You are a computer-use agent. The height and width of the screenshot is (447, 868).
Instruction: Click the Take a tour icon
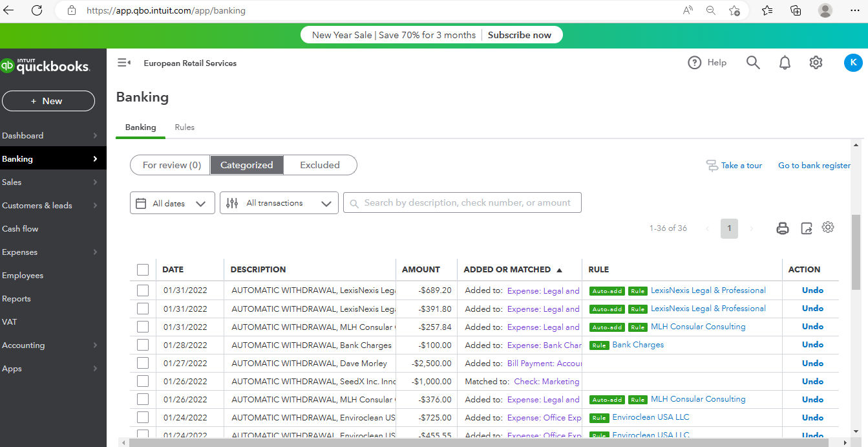712,166
